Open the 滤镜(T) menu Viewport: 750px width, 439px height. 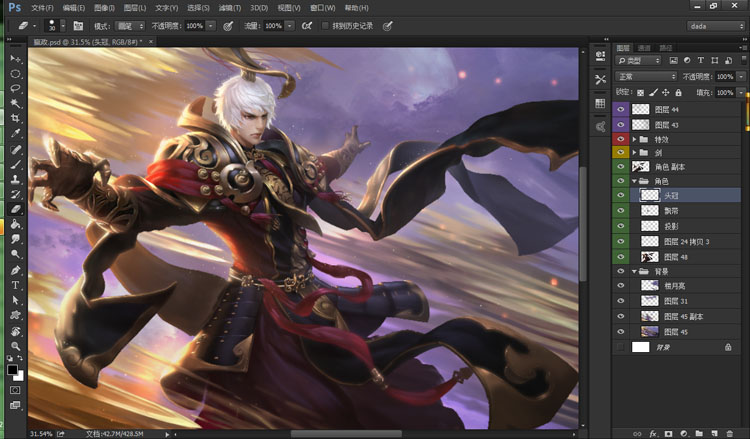(230, 8)
